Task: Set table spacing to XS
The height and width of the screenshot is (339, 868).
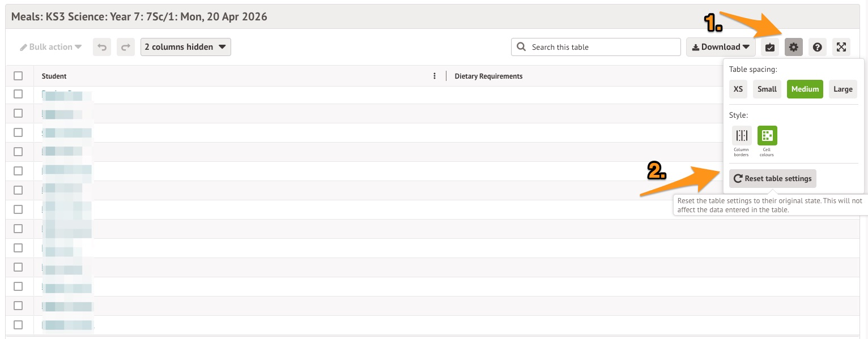Action: pos(738,89)
